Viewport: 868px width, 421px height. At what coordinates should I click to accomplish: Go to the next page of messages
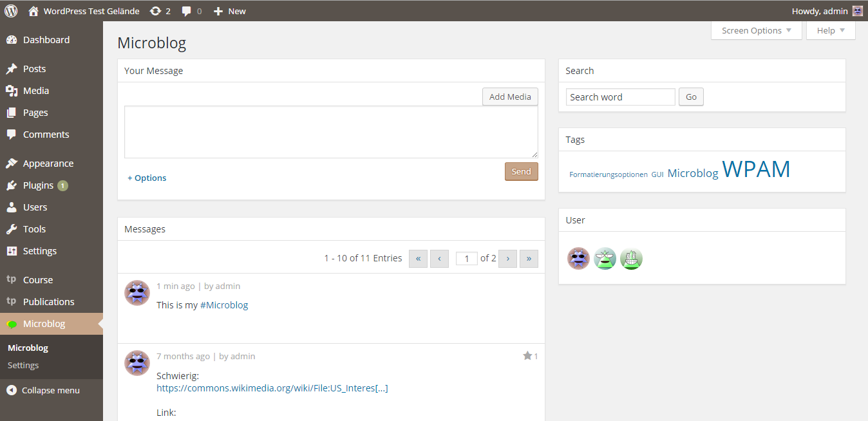[x=507, y=259]
